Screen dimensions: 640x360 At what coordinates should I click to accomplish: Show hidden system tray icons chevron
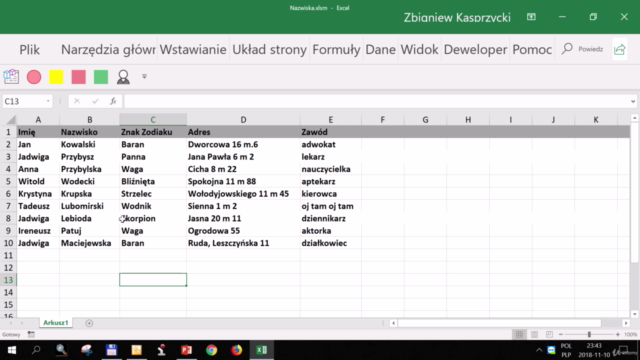click(539, 350)
